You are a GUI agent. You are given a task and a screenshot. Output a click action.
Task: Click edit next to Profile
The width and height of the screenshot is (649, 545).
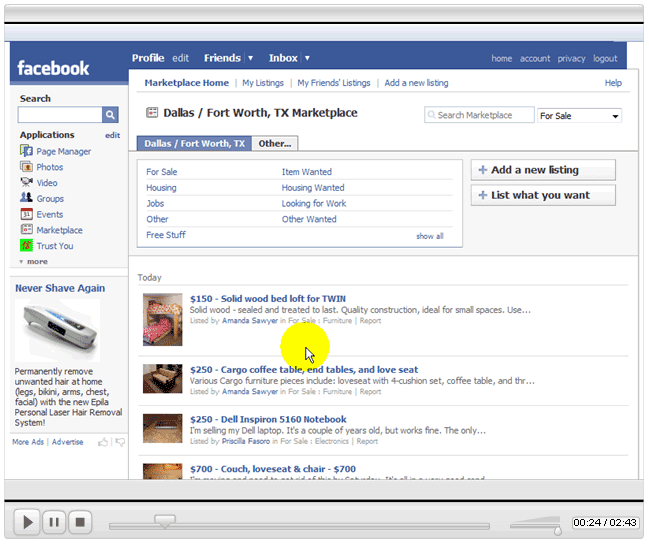point(180,58)
